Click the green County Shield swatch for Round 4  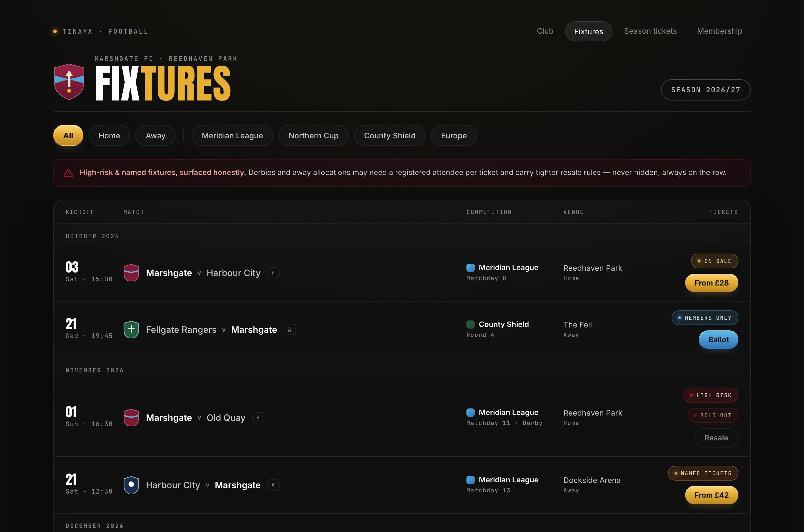click(x=471, y=324)
